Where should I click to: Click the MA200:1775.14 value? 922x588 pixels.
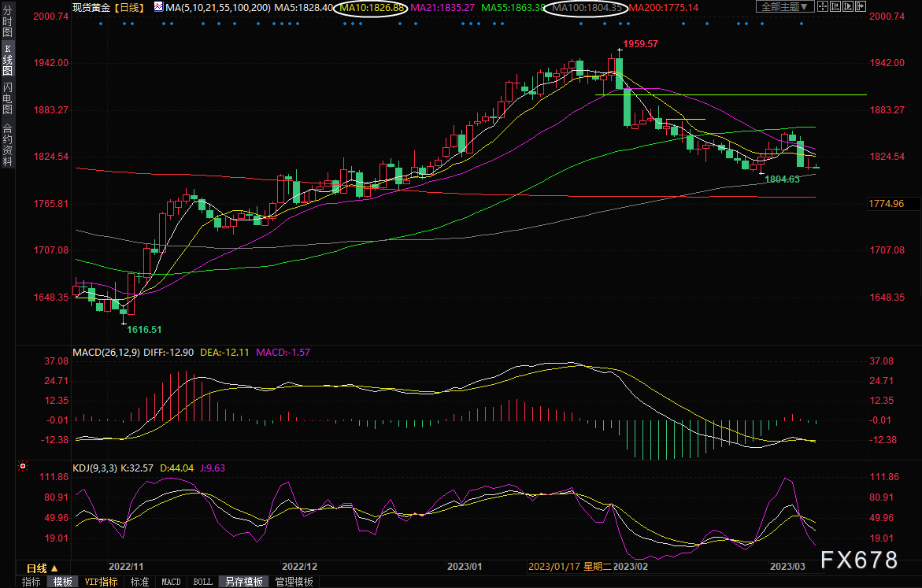tap(664, 8)
